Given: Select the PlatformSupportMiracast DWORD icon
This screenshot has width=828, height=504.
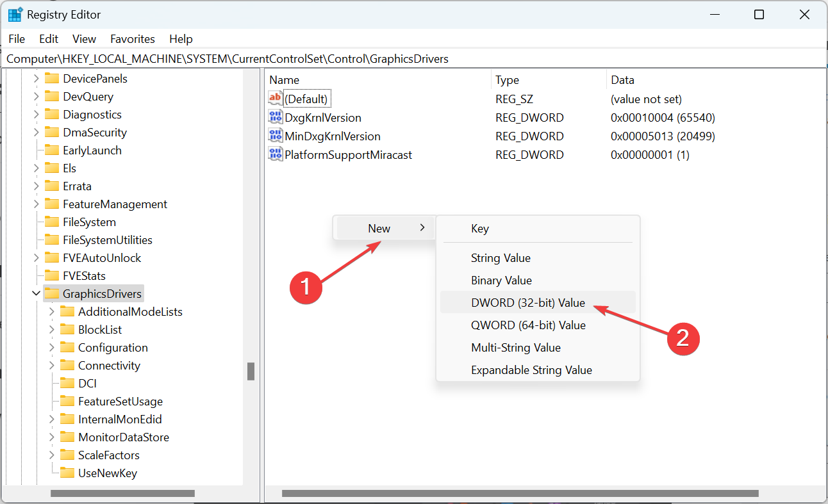Looking at the screenshot, I should pyautogui.click(x=275, y=154).
